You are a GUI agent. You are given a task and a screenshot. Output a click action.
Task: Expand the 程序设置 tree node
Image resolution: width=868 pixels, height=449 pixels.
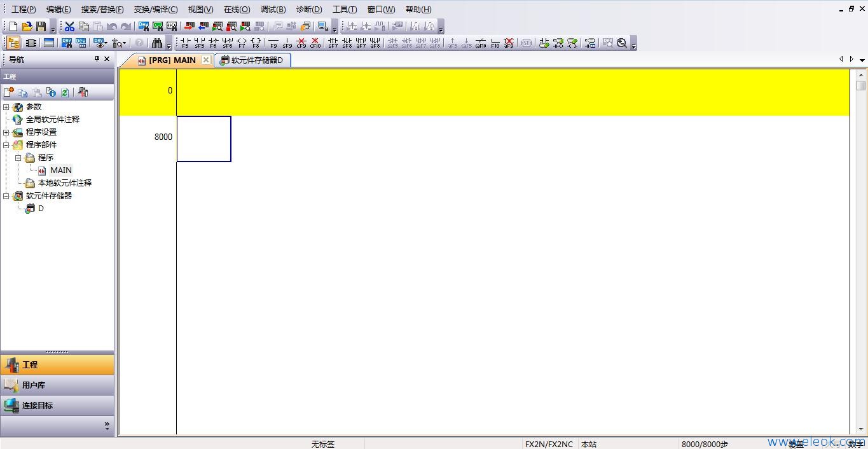[6, 132]
